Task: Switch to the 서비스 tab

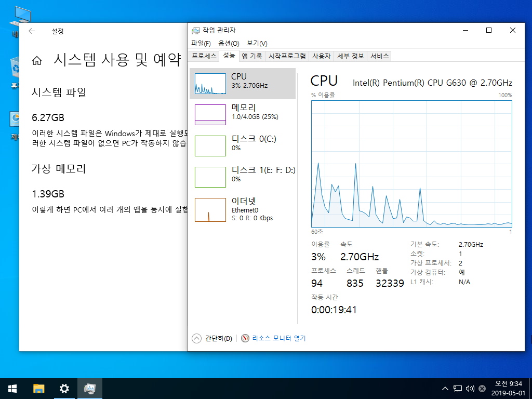Action: point(379,56)
